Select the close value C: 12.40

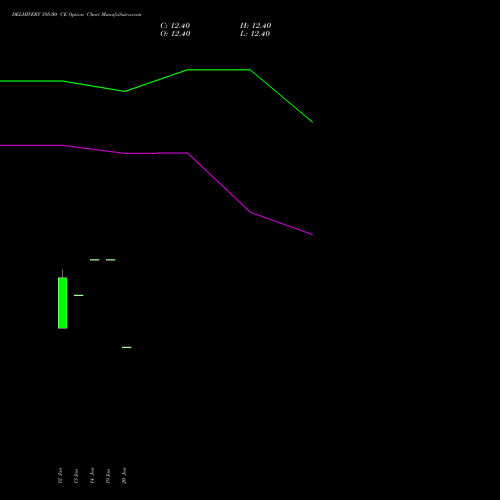pos(175,26)
